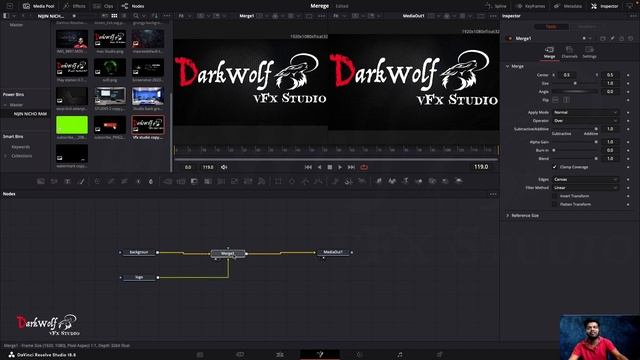Image resolution: width=640 pixels, height=360 pixels.
Task: Switch media pool to thumbnail grid view
Action: (114, 16)
